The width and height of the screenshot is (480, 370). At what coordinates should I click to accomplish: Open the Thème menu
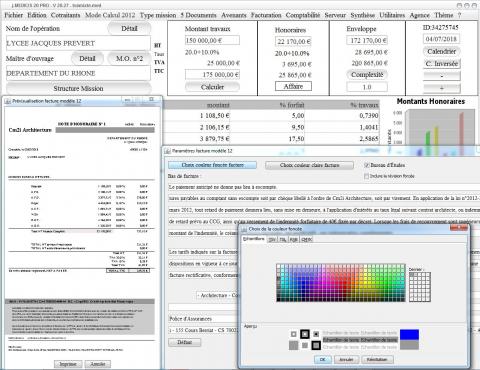pyautogui.click(x=444, y=15)
